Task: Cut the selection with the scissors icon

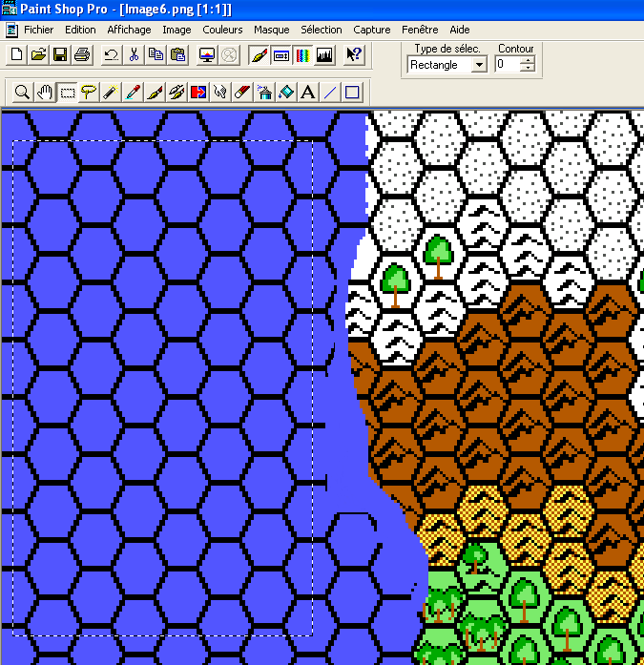Action: coord(134,54)
